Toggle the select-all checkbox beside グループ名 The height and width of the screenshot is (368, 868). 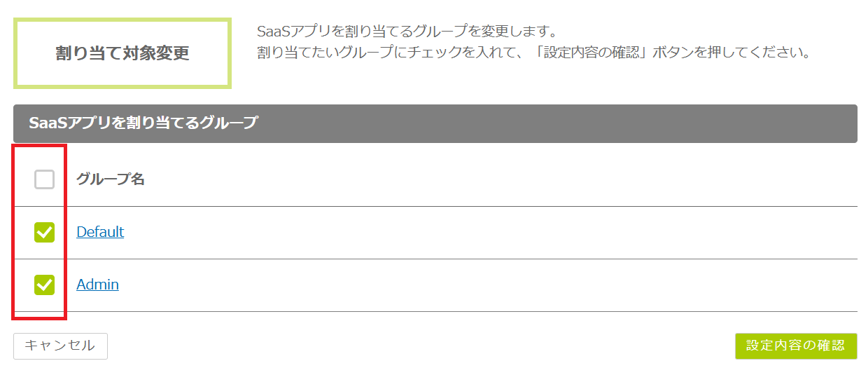coord(44,180)
